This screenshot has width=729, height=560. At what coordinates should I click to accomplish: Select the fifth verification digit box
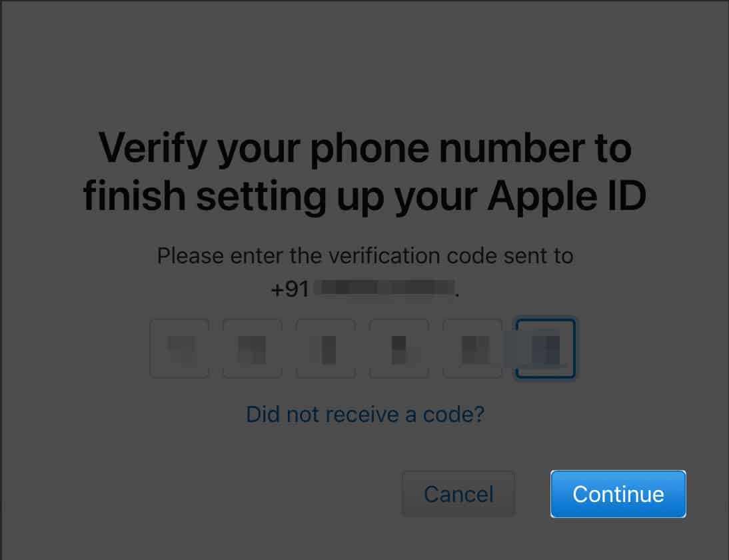coord(472,348)
